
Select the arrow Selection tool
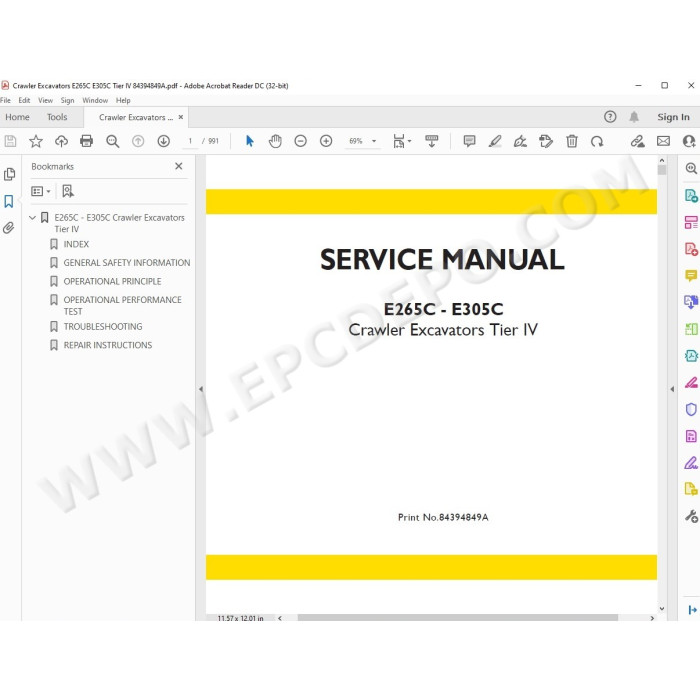250,142
